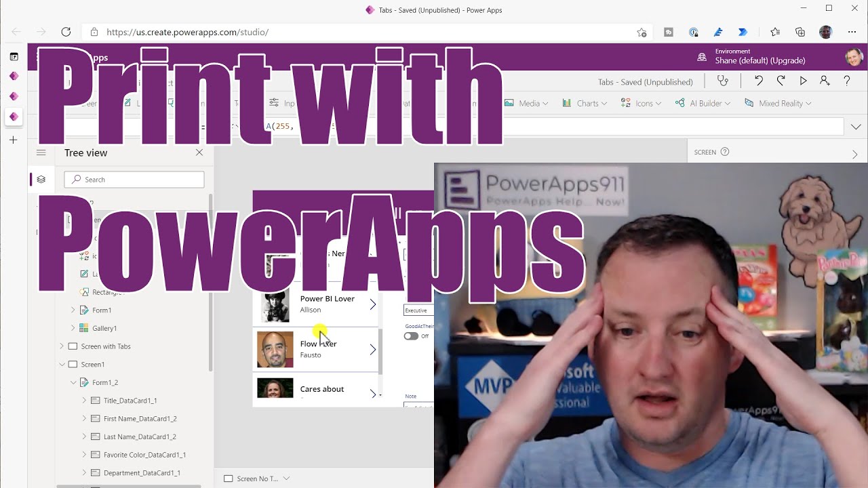Image resolution: width=868 pixels, height=488 pixels.
Task: Expand the SCREEN properties pane arrow
Action: [x=854, y=154]
